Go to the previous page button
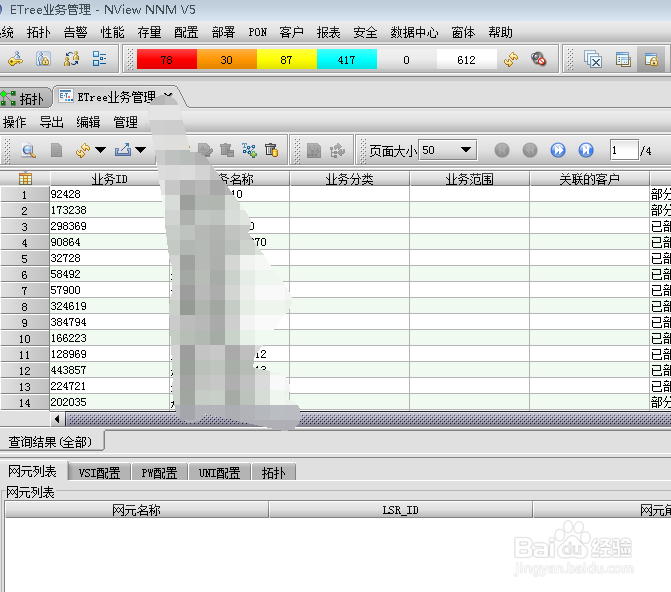Image resolution: width=671 pixels, height=592 pixels. [x=530, y=150]
